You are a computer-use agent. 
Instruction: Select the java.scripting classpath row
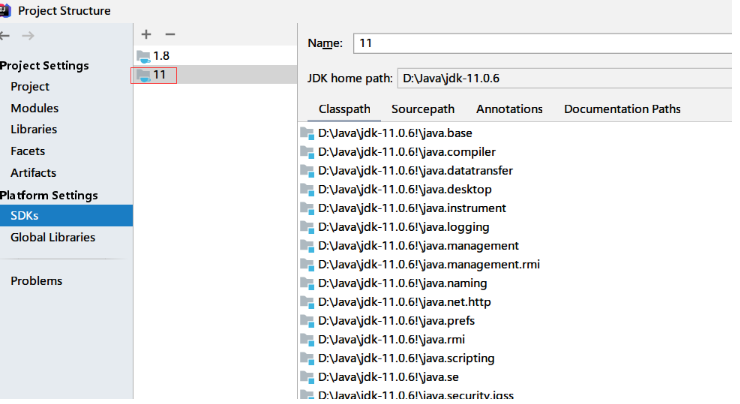tap(516, 359)
